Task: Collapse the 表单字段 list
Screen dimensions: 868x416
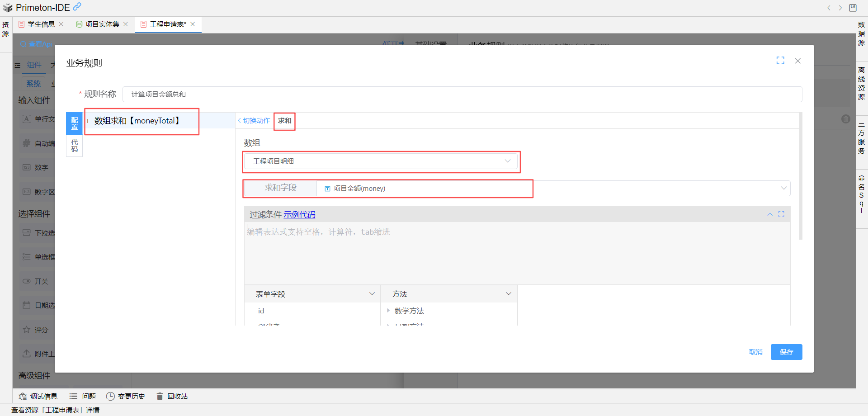Action: (x=372, y=294)
